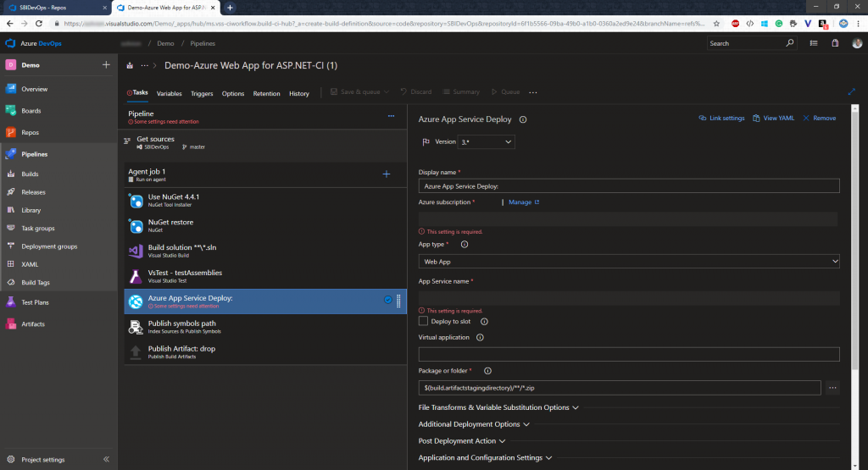The image size is (868, 470).
Task: Enable Deploy to slot checkbox
Action: click(x=424, y=321)
